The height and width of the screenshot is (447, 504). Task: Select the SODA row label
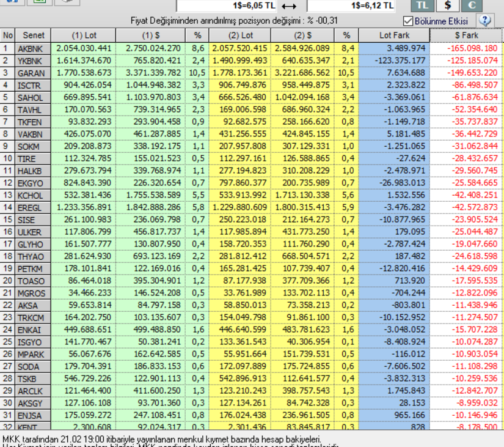pyautogui.click(x=33, y=367)
